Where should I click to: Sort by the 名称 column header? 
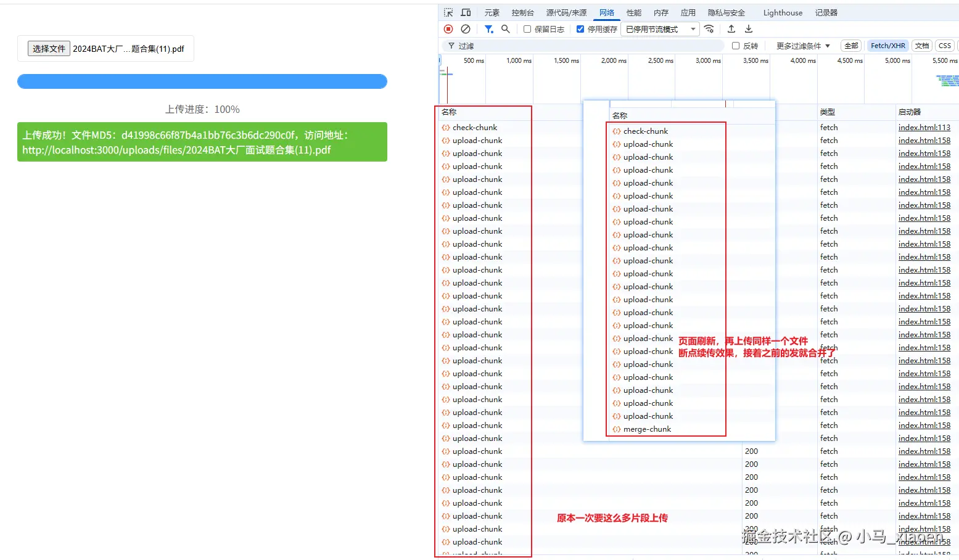pos(449,112)
